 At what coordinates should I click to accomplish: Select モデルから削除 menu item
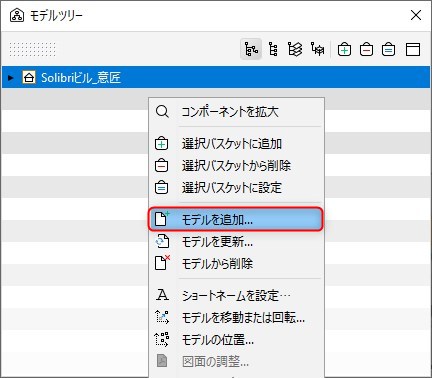click(x=236, y=264)
